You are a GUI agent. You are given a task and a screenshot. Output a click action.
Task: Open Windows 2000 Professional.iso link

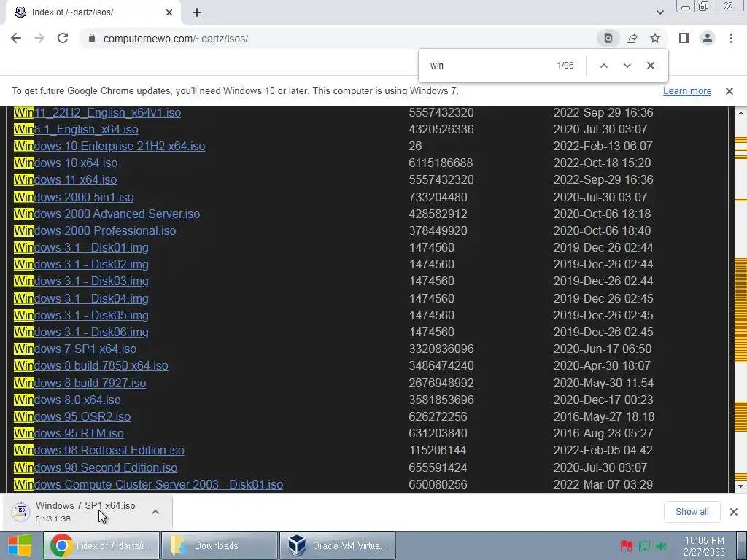coord(95,231)
